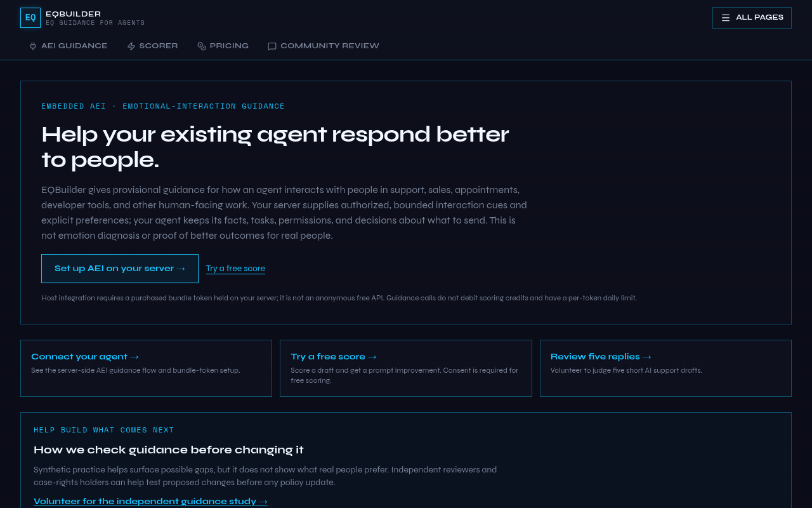Click the hamburger icon in All Pages
Screen dimensions: 812x508
(726, 18)
